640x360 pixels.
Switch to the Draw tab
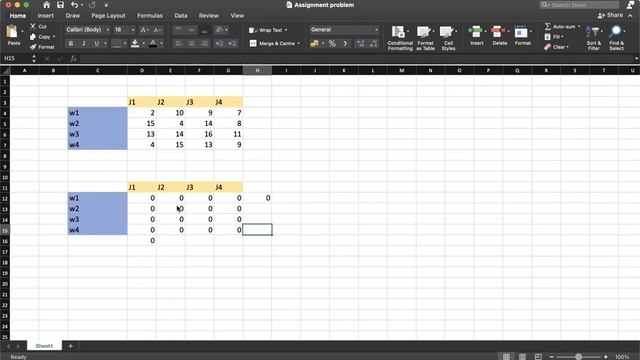pos(73,16)
